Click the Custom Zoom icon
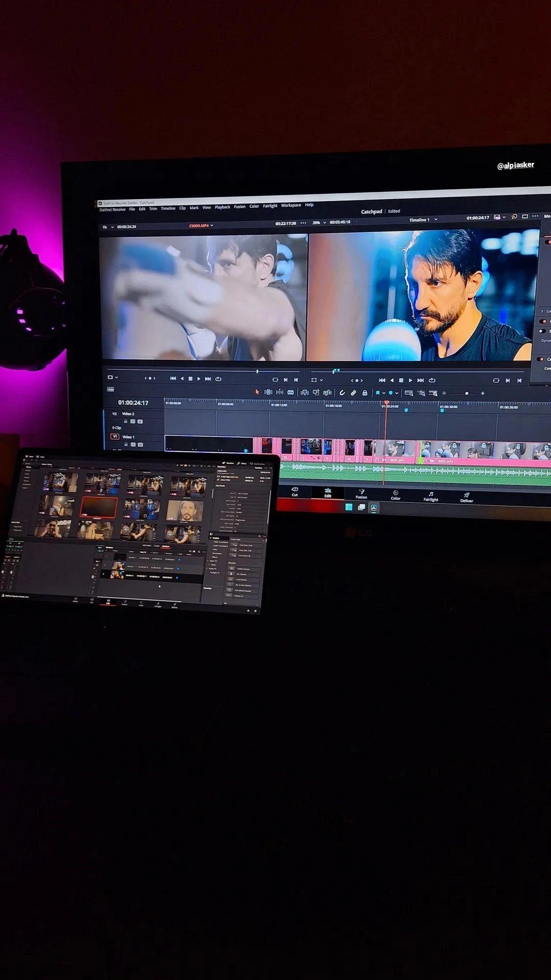Viewport: 551px width, 980px height. (x=433, y=393)
